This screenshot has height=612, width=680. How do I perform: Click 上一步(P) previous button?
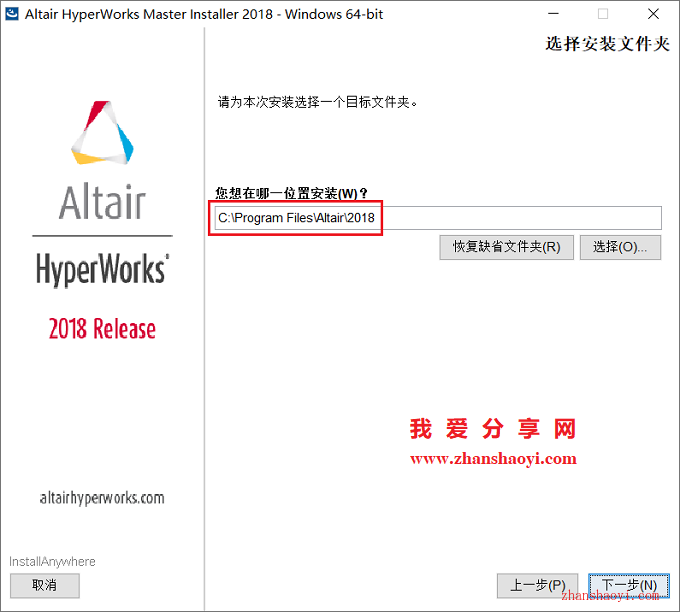pos(537,586)
